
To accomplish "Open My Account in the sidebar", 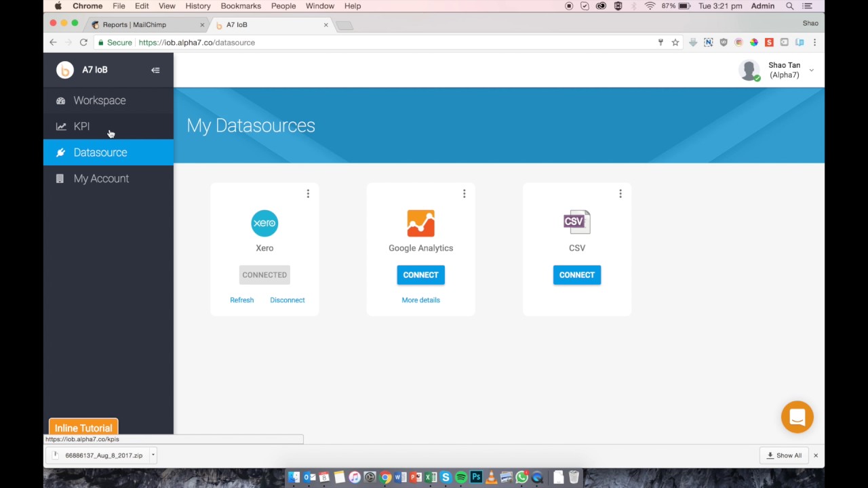I will pos(108,178).
